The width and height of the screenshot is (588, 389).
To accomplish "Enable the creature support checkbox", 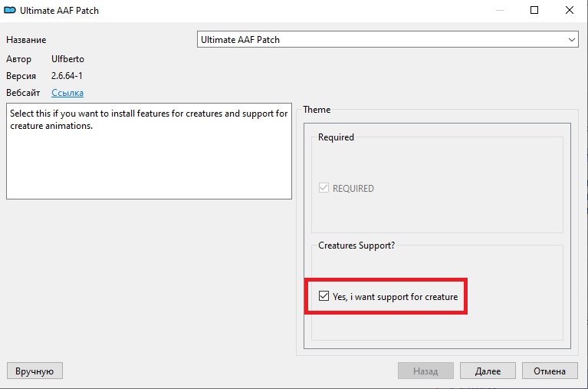I will tap(324, 296).
